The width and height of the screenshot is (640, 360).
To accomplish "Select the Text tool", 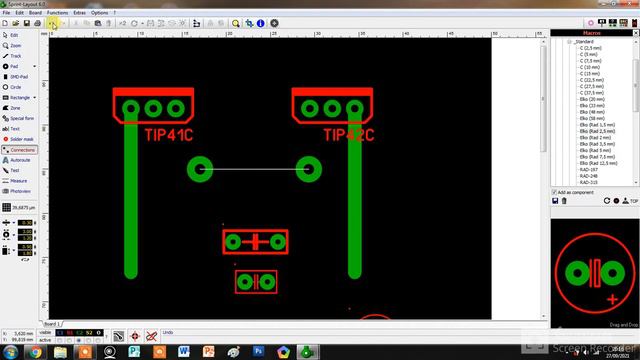I will pos(11,129).
